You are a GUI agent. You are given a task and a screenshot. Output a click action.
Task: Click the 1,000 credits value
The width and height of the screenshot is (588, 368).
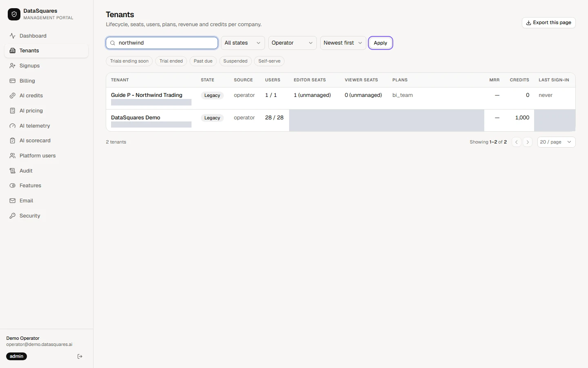(522, 118)
